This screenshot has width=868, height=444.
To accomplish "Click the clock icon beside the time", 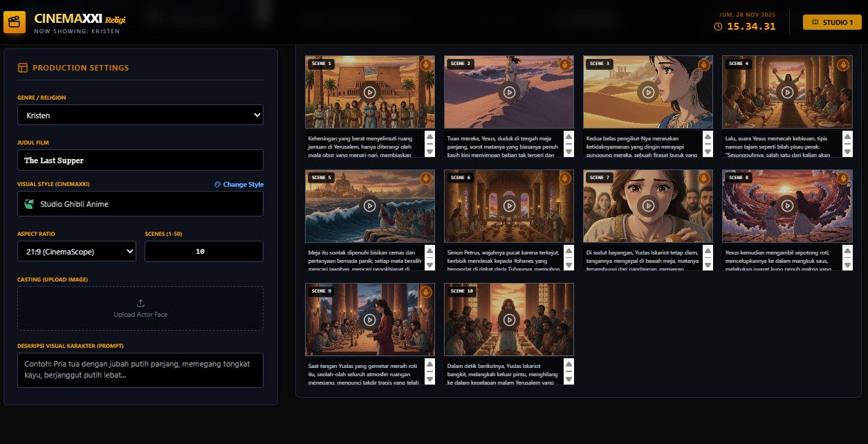I will point(718,26).
